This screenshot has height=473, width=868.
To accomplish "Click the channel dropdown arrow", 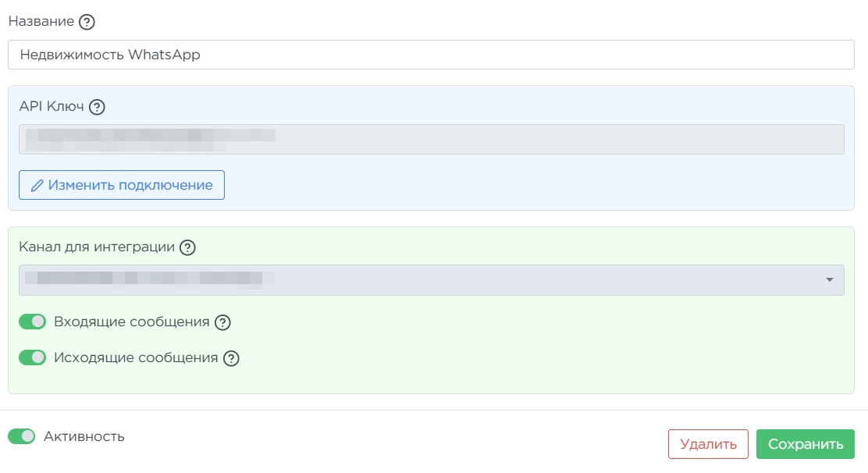I will point(829,280).
